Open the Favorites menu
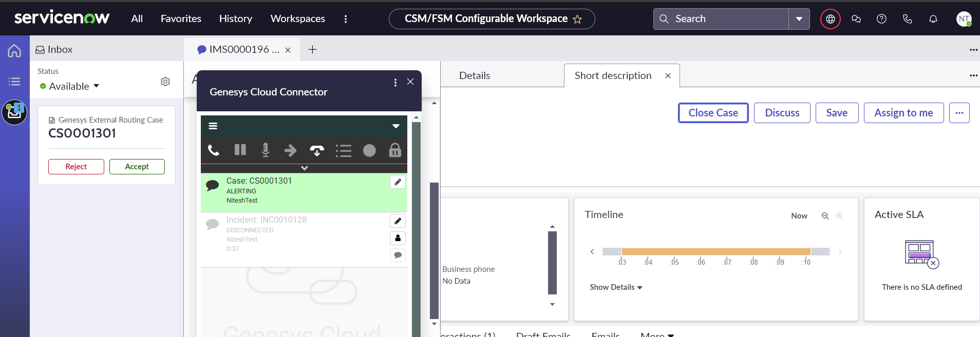 181,19
